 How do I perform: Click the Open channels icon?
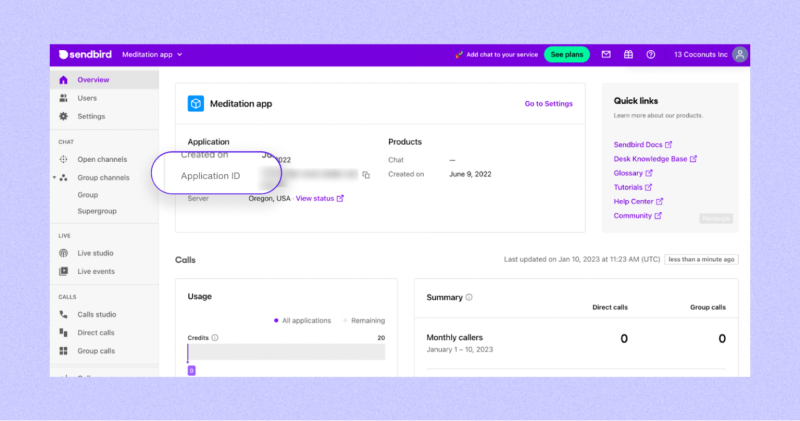[x=63, y=159]
